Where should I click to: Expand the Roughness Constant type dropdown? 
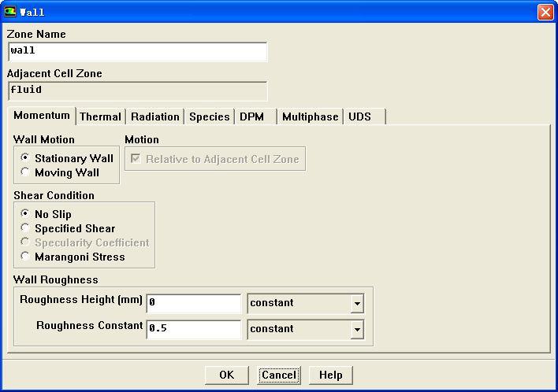coord(357,330)
